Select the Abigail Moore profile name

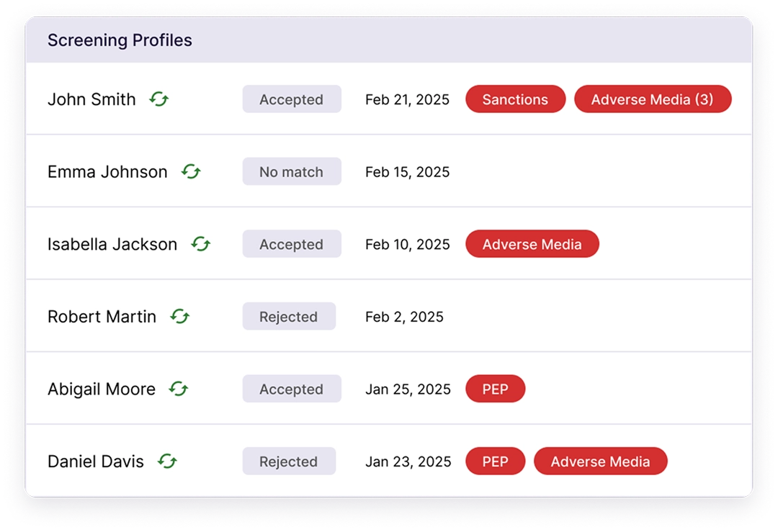[x=102, y=389]
